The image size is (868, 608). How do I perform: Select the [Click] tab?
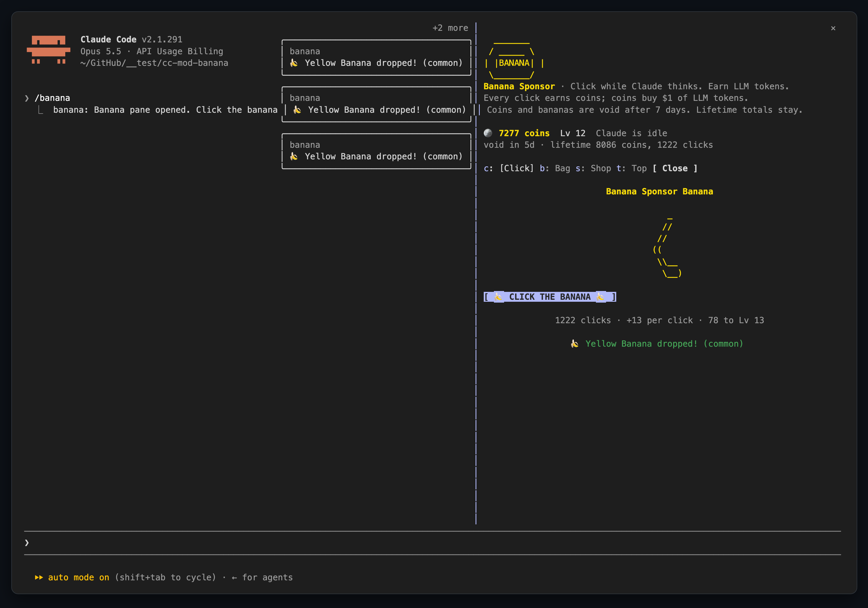[x=517, y=168]
